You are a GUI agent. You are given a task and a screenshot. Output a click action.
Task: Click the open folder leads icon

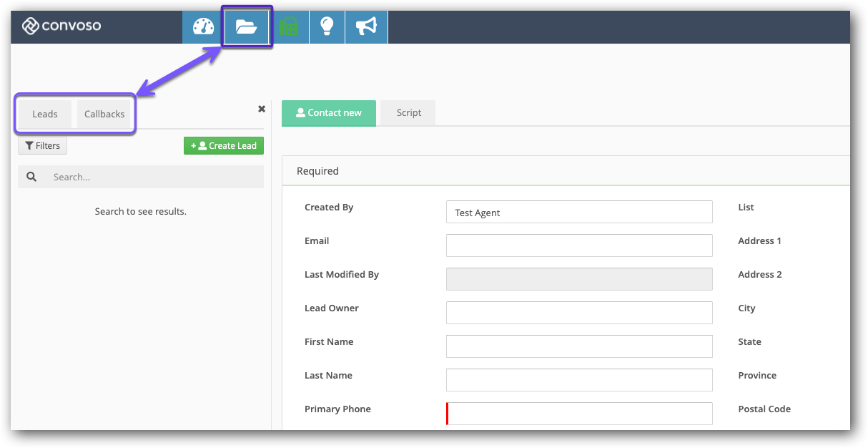[247, 27]
